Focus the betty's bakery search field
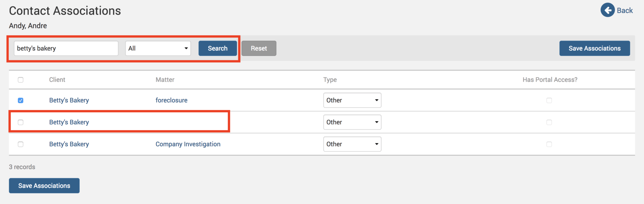Screen dimensions: 644x204 [66, 48]
